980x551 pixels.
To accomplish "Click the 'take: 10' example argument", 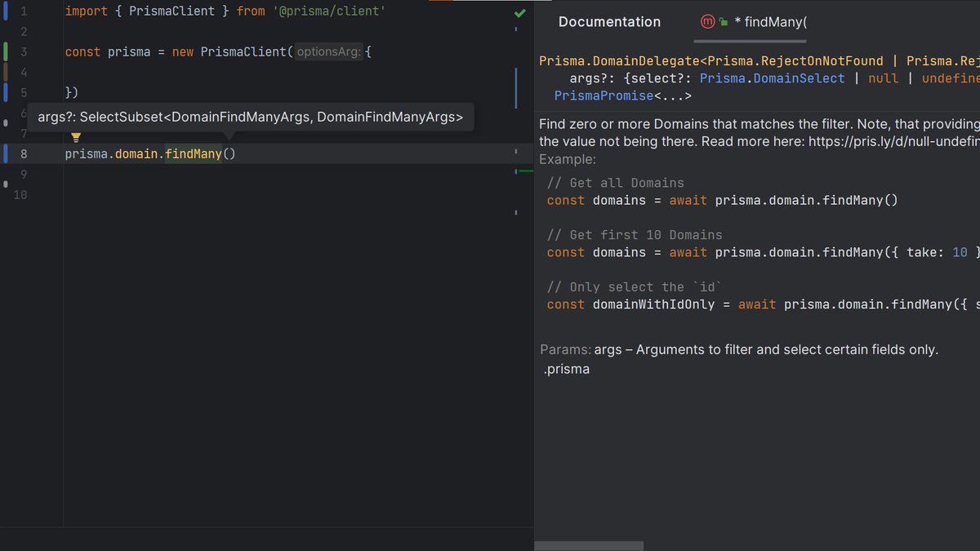I will tap(937, 252).
